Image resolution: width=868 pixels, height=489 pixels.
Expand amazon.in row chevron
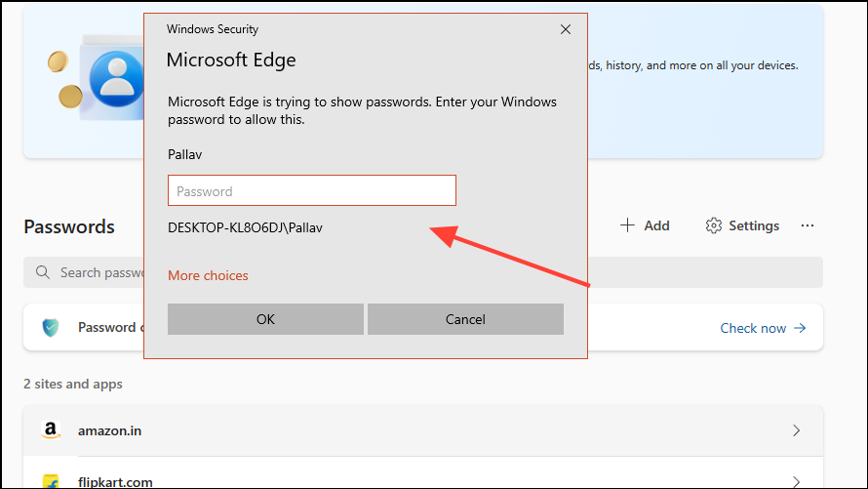(x=796, y=430)
